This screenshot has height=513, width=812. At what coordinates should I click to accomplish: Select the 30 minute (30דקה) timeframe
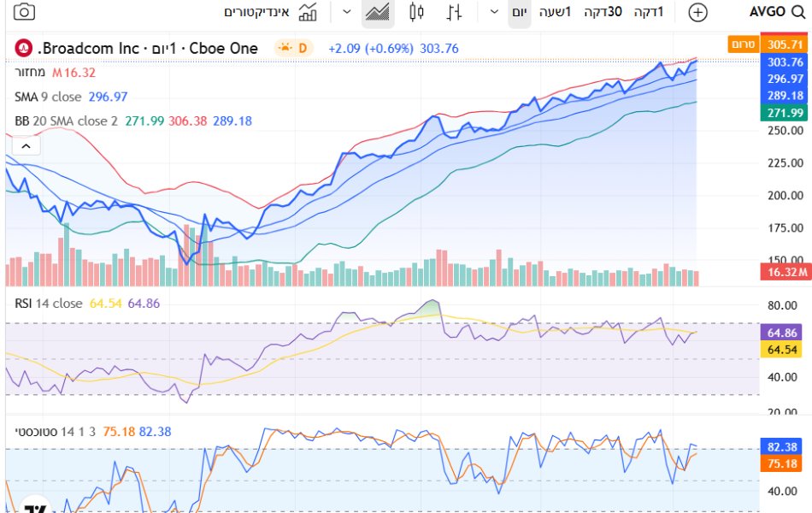click(603, 12)
